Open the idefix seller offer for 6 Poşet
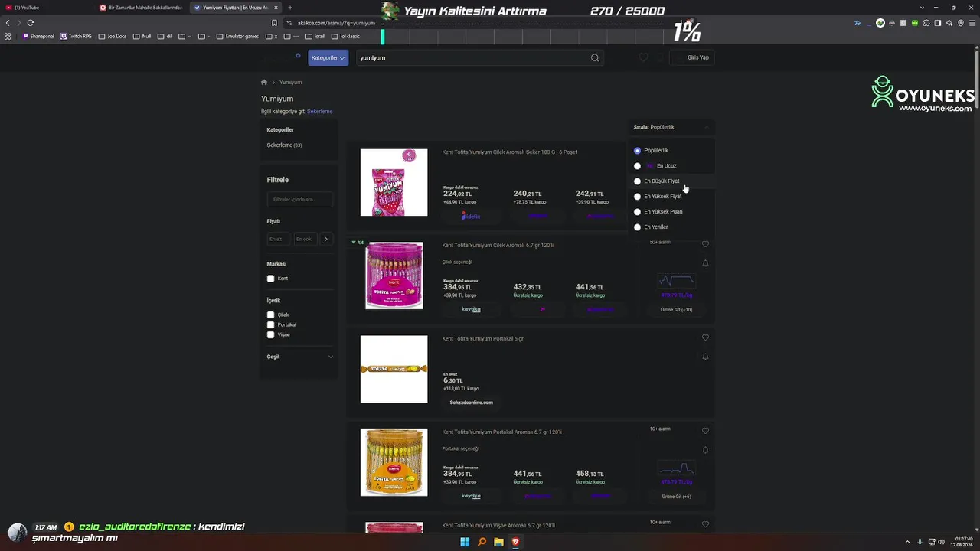Viewport: 980px width, 551px height. [x=471, y=217]
